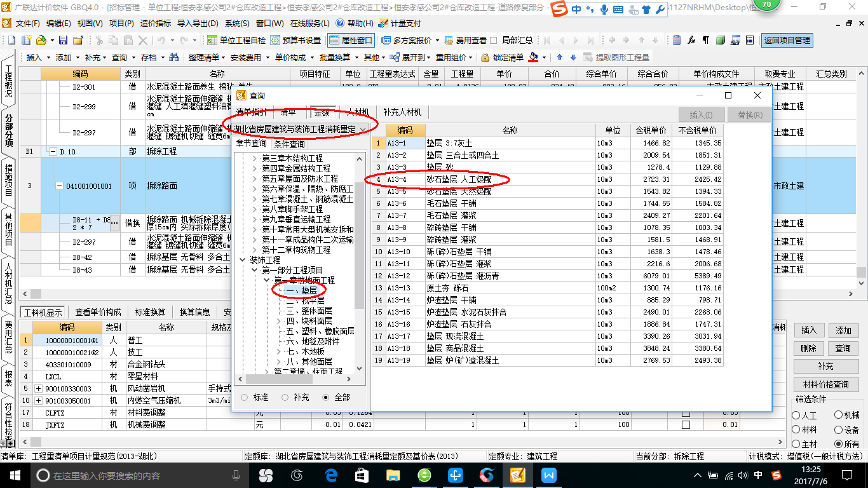Click the 补充 button on right panel

(x=825, y=367)
